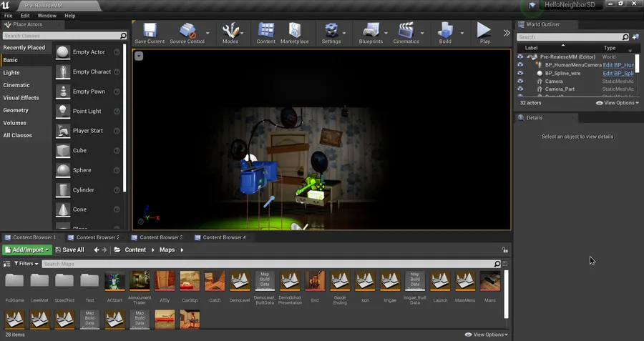Click the Add/Import button
The width and height of the screenshot is (644, 341).
click(27, 249)
